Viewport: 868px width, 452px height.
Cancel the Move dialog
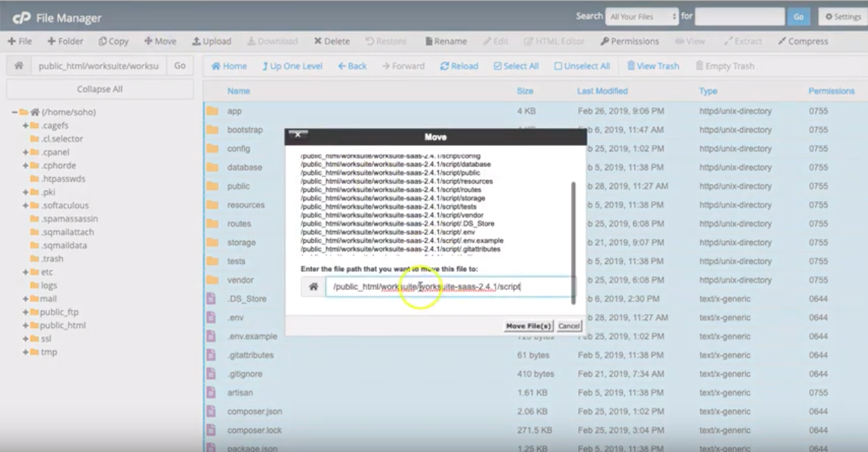(x=568, y=326)
